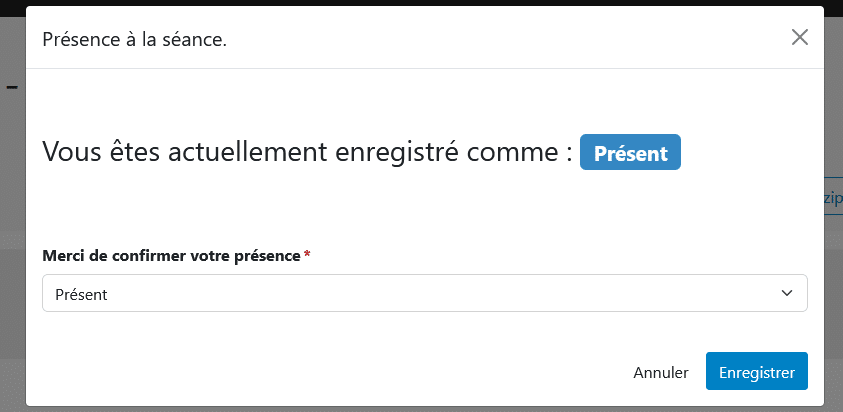Click the partially hidden link behind the dialog
This screenshot has height=412, width=843.
[833, 198]
